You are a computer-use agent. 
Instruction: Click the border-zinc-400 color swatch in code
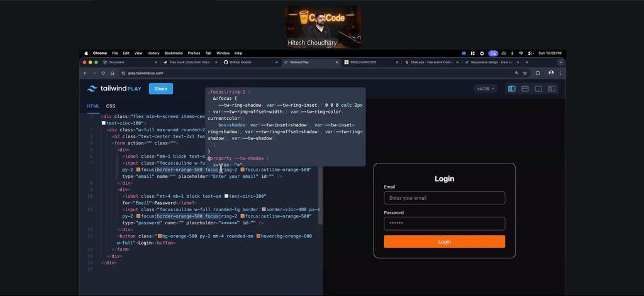(264, 209)
